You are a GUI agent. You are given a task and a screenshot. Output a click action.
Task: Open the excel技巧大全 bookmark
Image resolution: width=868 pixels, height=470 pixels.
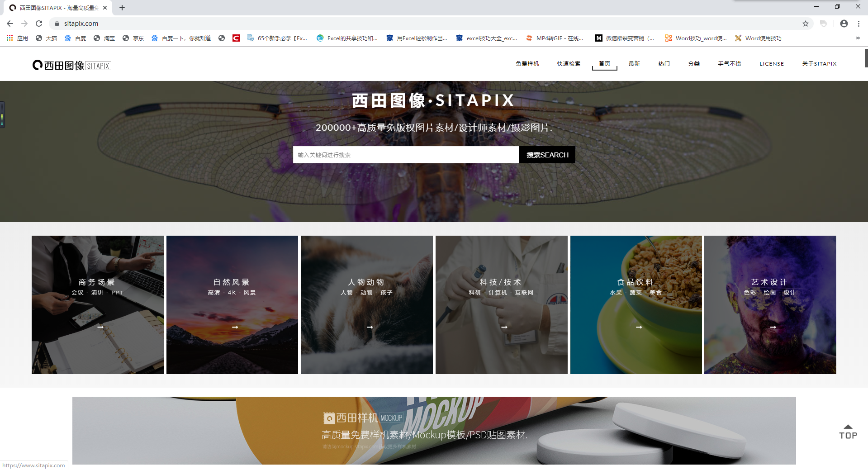487,38
